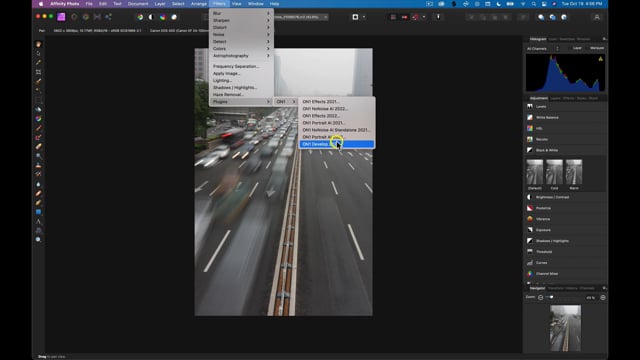Apply Auto Colors from toolbar

(x=163, y=17)
